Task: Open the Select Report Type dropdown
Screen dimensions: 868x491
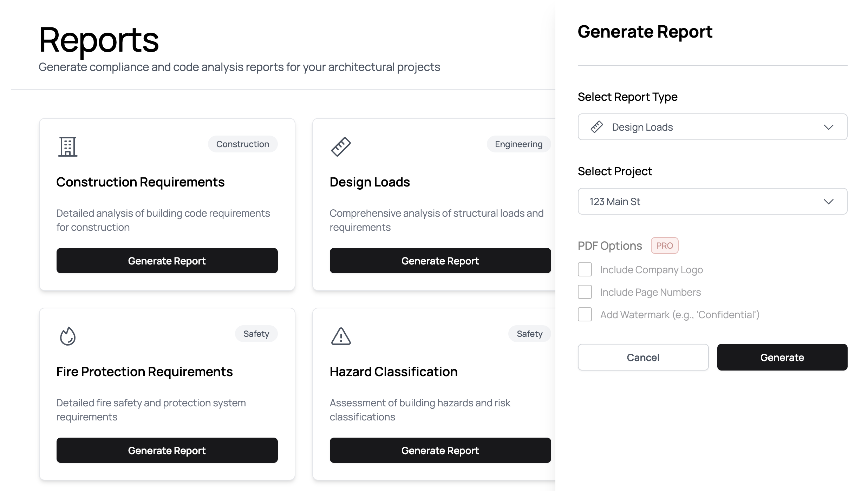Action: [712, 127]
